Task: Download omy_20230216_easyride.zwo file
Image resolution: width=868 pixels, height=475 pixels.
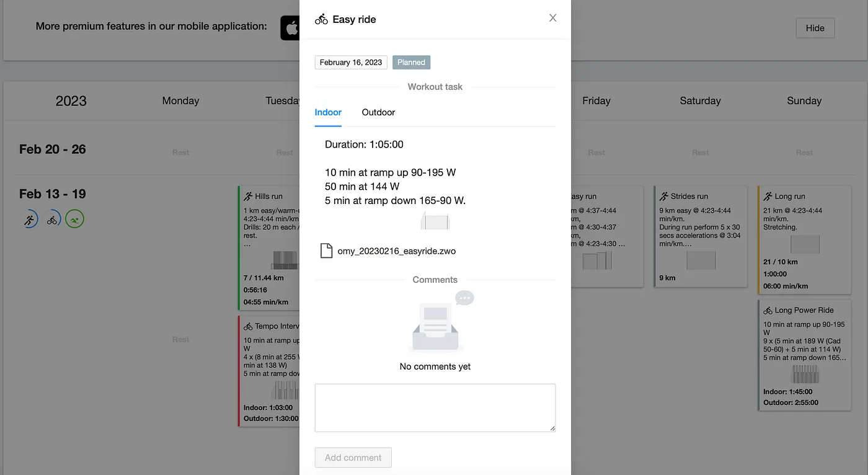Action: [x=397, y=251]
